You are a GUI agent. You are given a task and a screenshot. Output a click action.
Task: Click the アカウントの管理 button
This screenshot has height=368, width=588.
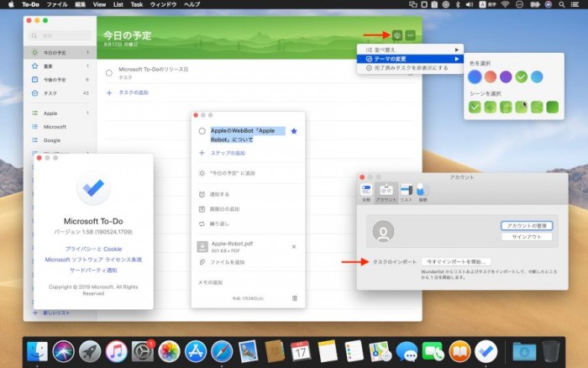coord(526,225)
